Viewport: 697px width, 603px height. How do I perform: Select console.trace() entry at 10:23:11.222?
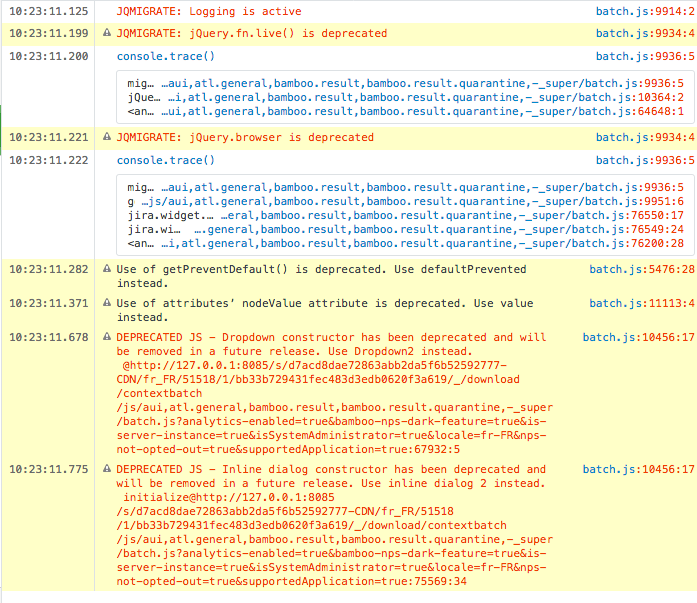click(166, 160)
